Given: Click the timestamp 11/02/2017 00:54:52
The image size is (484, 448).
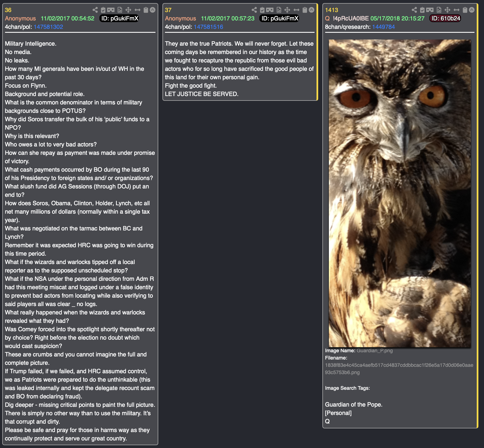Looking at the screenshot, I should pos(68,18).
